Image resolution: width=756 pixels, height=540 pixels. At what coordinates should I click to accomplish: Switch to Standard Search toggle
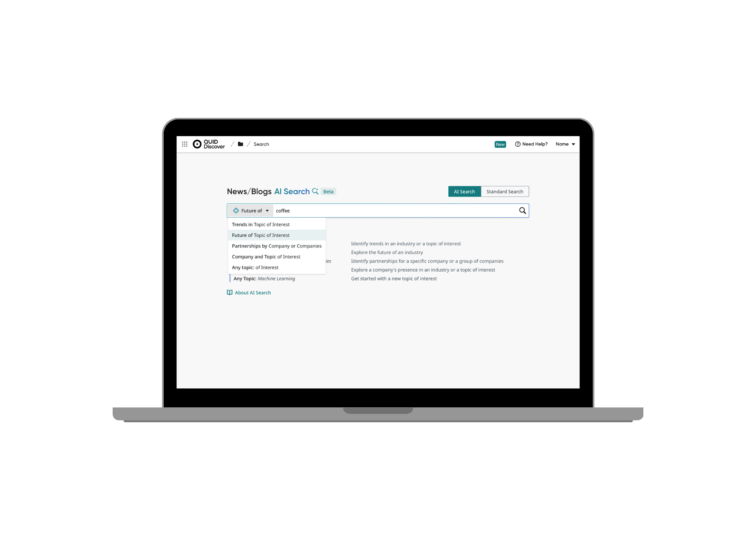pos(504,191)
